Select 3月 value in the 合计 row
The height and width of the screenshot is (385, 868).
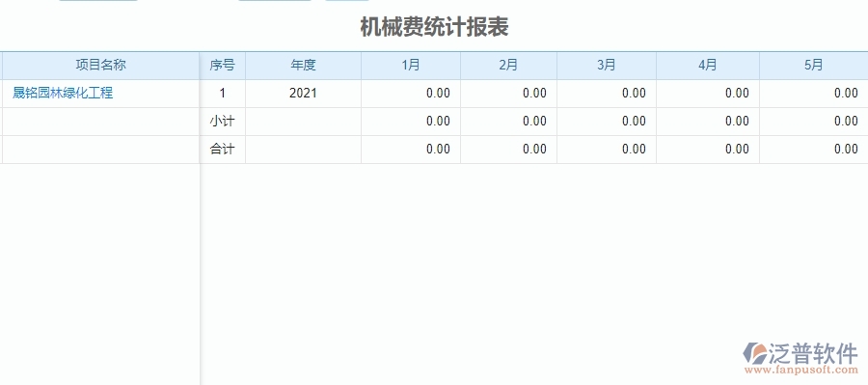607,149
